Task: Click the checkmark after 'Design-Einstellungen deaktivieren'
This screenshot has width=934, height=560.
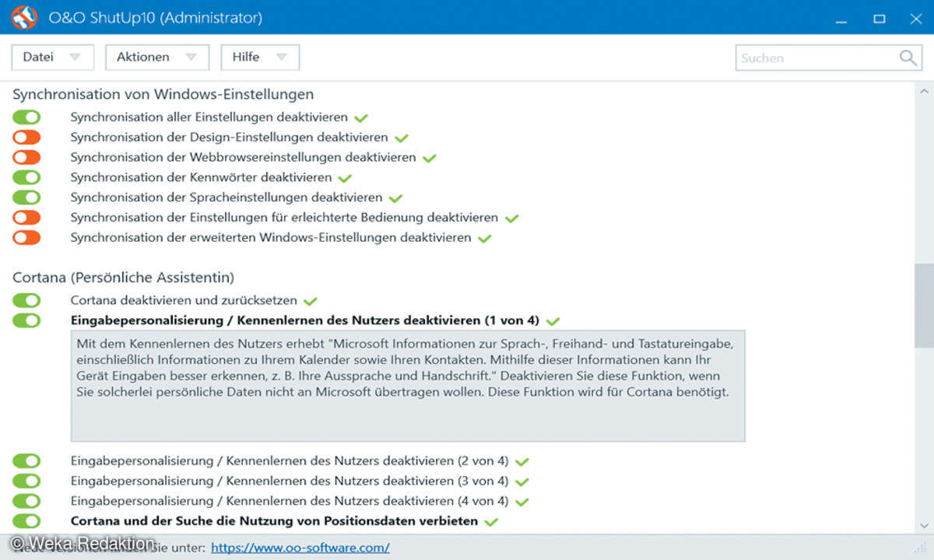Action: pyautogui.click(x=402, y=138)
